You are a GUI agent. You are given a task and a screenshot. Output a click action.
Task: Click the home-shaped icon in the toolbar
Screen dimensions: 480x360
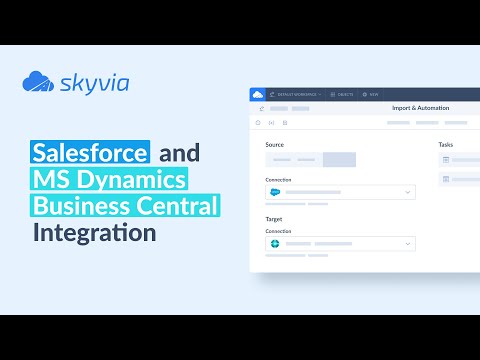[258, 123]
